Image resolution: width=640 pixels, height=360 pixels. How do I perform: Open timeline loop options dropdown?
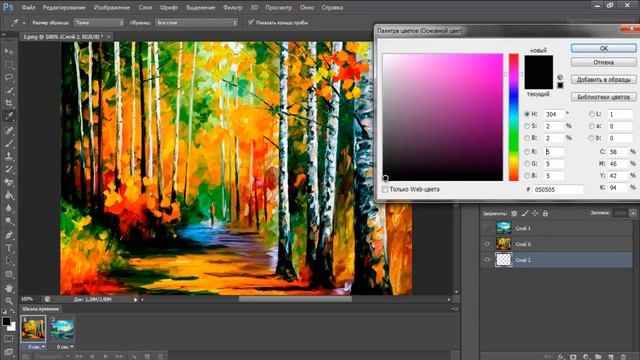coord(67,357)
